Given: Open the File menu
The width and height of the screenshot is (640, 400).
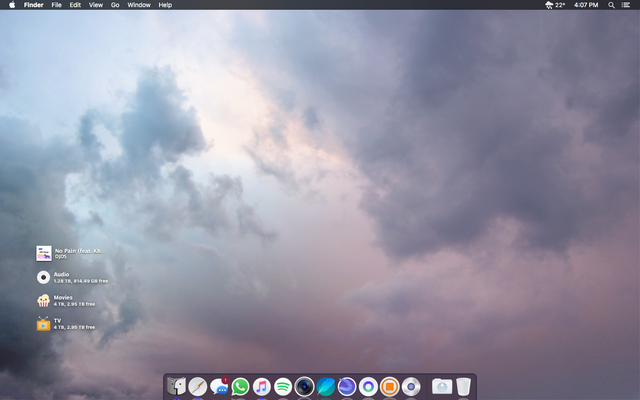Looking at the screenshot, I should pyautogui.click(x=56, y=5).
